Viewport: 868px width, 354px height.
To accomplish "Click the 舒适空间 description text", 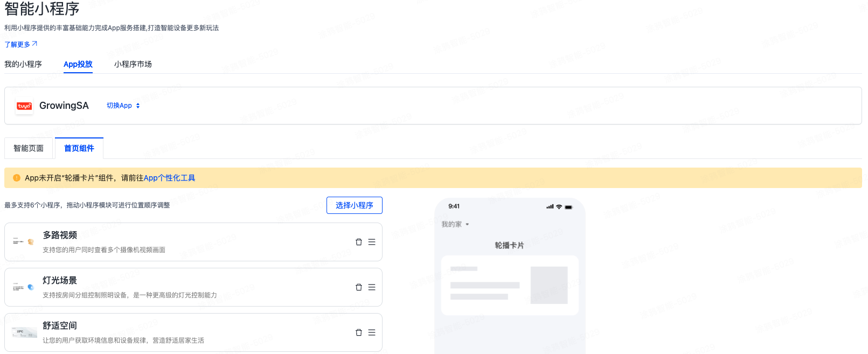I will 123,341.
